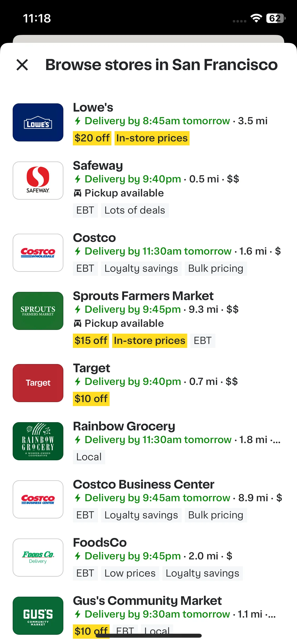Tap the red Target logo

click(x=38, y=383)
